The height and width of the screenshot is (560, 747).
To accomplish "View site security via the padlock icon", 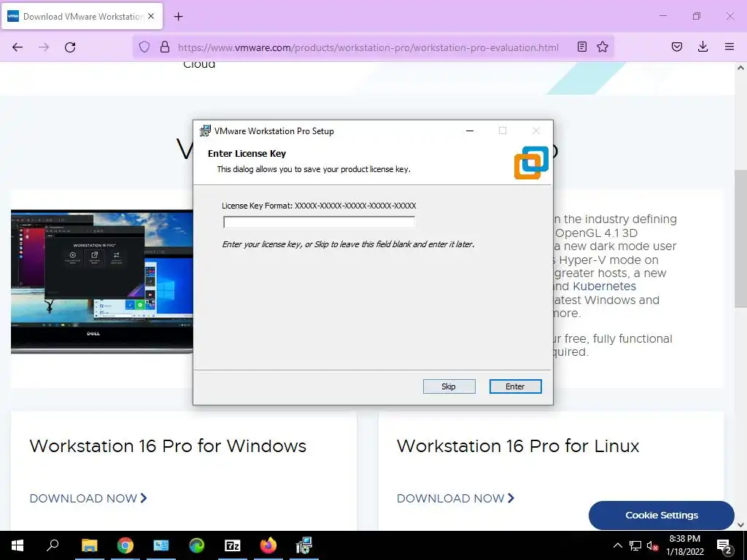I will [x=165, y=47].
